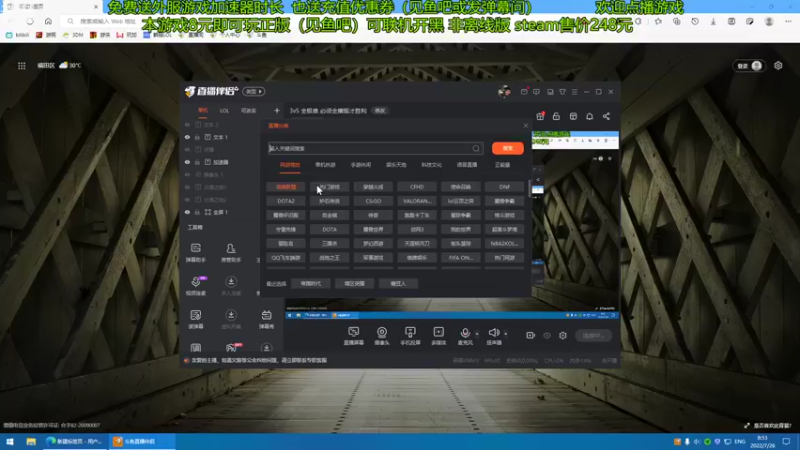Open the gift box icon with red badge

tap(540, 116)
